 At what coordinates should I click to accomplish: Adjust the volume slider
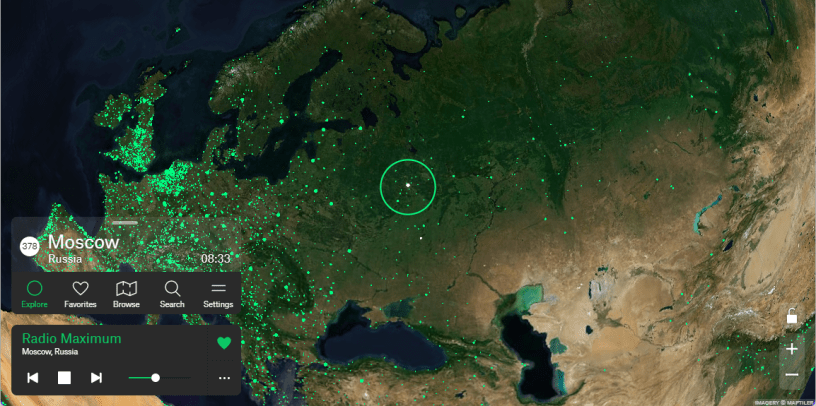tap(156, 377)
